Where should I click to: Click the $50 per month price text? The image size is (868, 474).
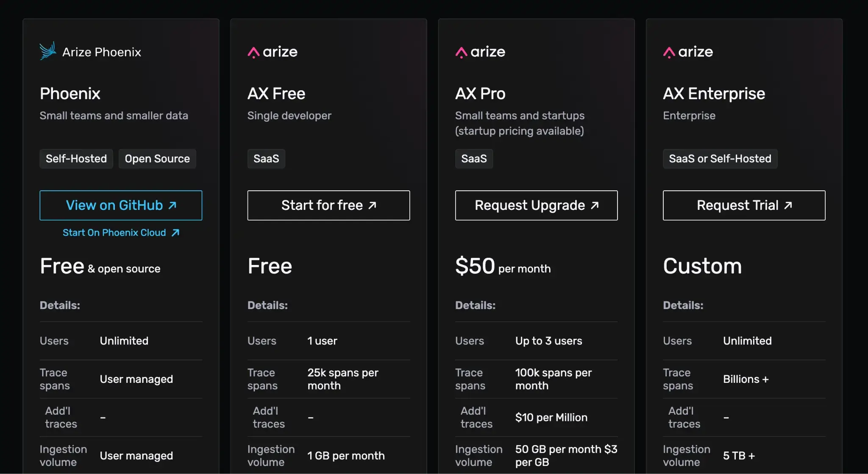point(503,266)
